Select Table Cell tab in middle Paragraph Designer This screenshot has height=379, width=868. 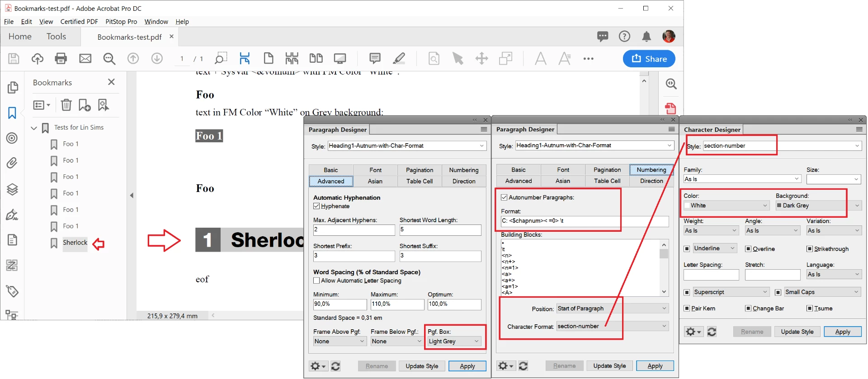pyautogui.click(x=607, y=181)
